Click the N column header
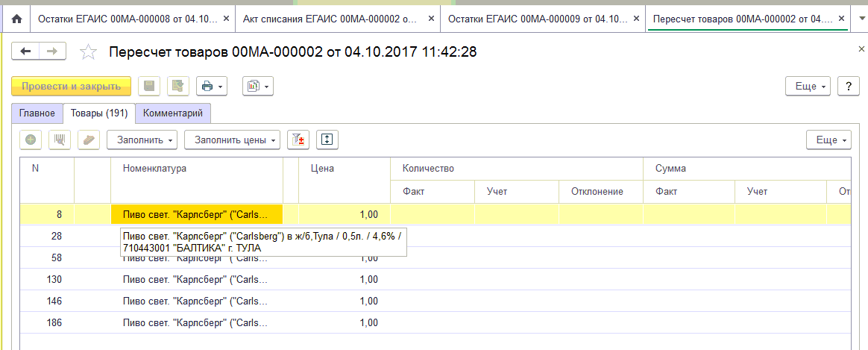868x350 pixels. (47, 180)
